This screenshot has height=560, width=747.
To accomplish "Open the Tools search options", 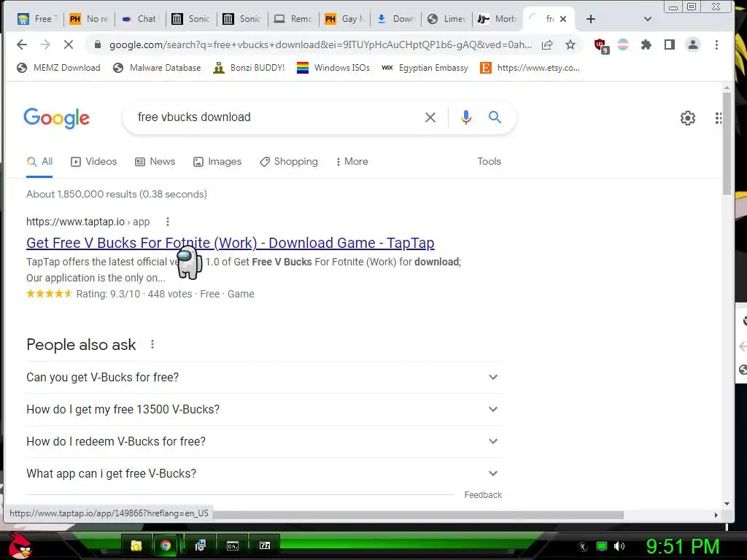I will 489,161.
